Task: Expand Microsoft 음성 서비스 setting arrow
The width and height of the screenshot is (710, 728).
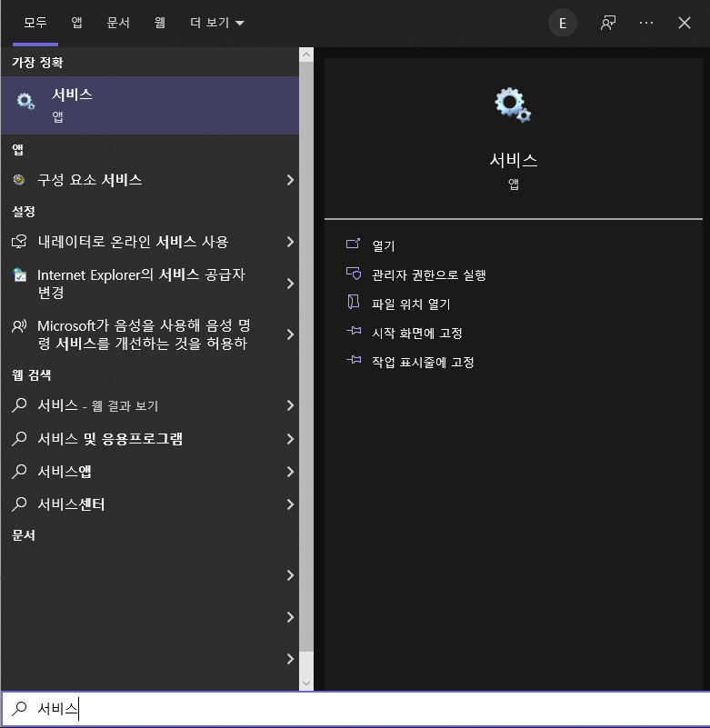Action: [290, 334]
